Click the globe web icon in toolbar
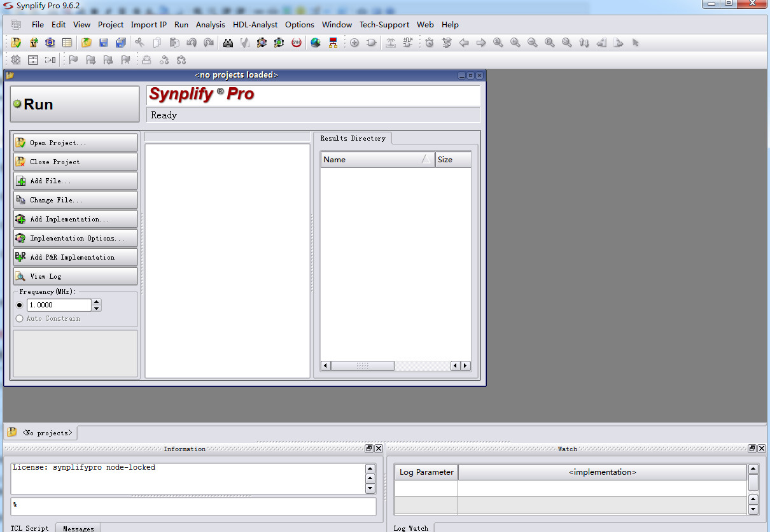 tap(316, 43)
